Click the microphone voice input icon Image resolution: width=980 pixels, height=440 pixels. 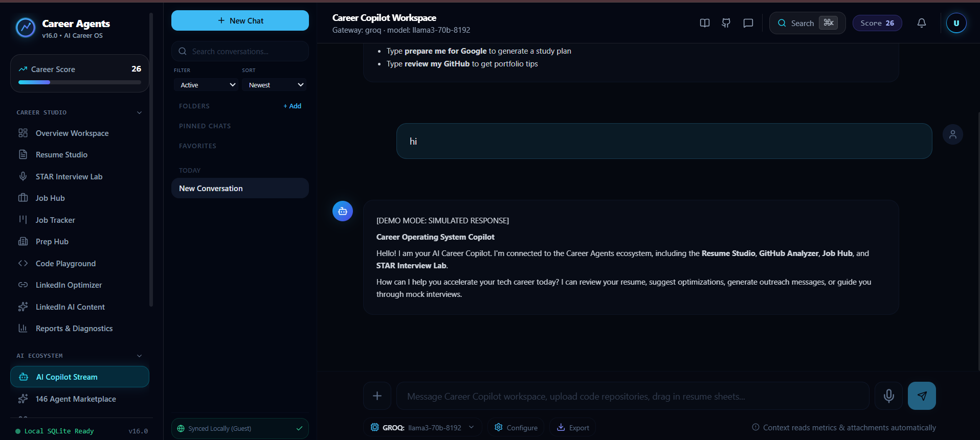click(888, 396)
